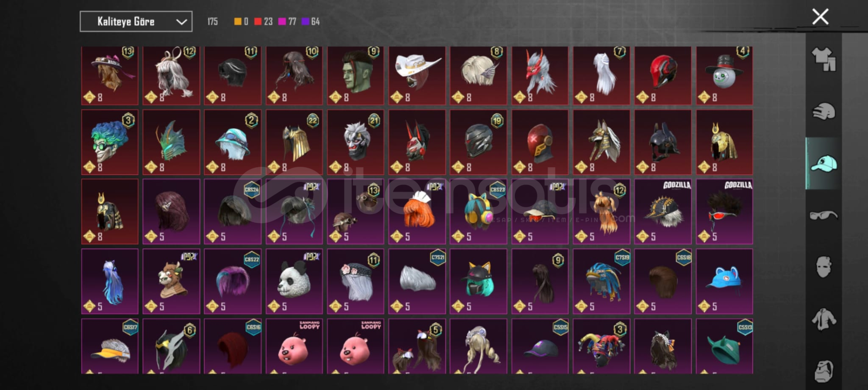Viewport: 868px width, 390px height.
Task: Filter by the purple rarity swatch
Action: tap(306, 21)
